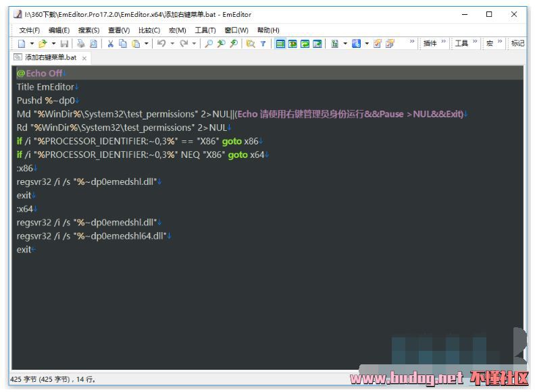Expand dropdown beside globe configuration icon
The height and width of the screenshot is (392, 535).
click(367, 44)
